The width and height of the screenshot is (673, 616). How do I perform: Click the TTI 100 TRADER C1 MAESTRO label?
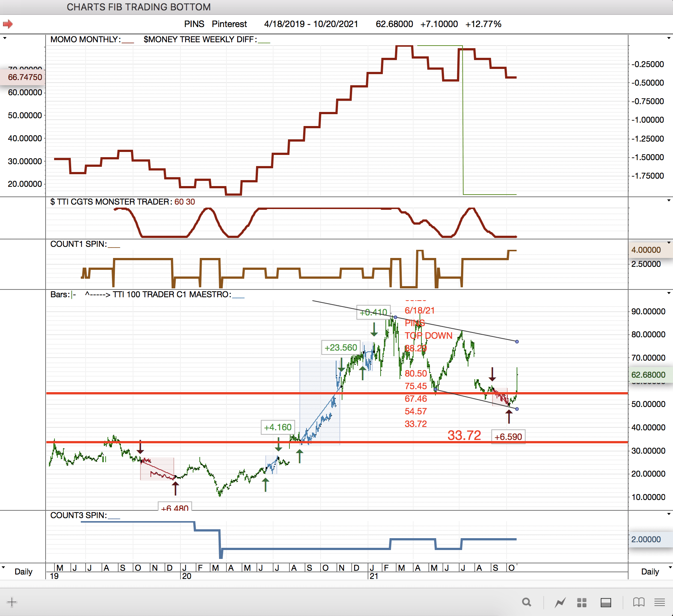[x=172, y=294]
